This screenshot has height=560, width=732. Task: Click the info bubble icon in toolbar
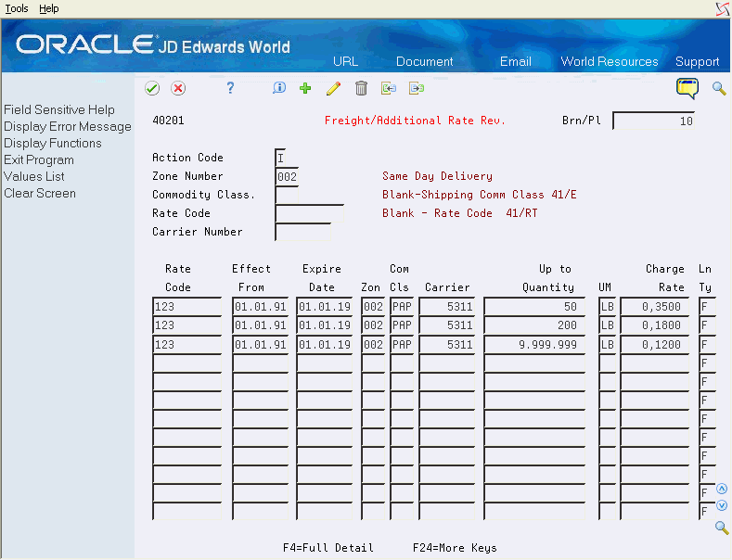pyautogui.click(x=279, y=88)
